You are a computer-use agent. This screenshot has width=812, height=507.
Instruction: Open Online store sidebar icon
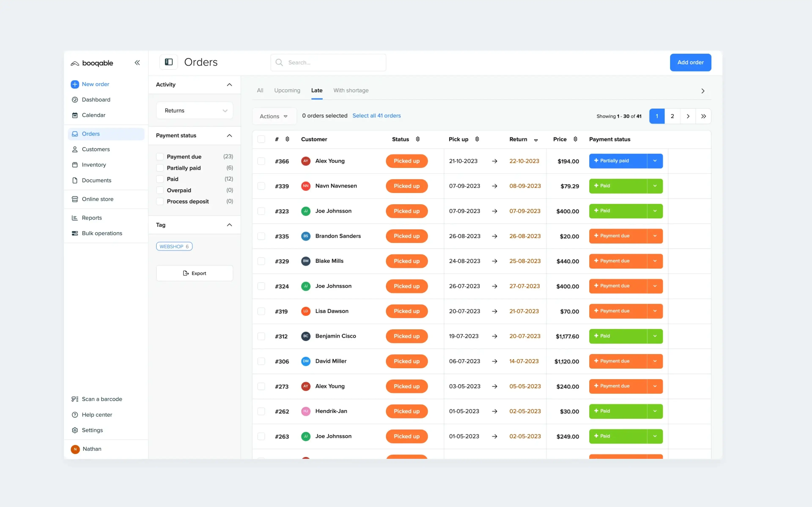75,199
